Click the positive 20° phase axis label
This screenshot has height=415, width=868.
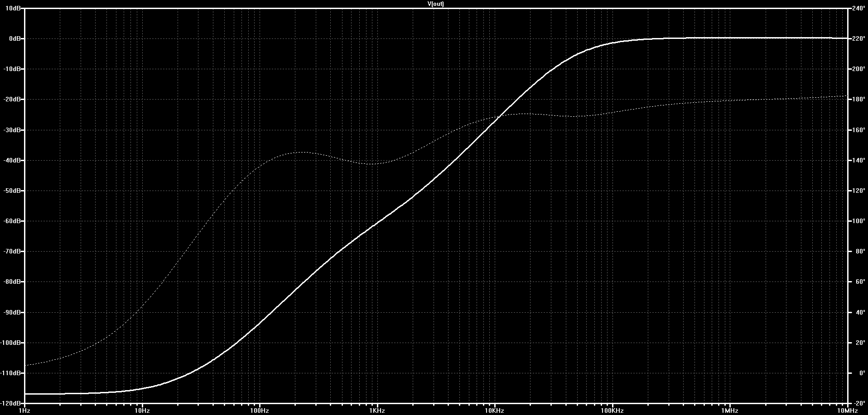[860, 343]
